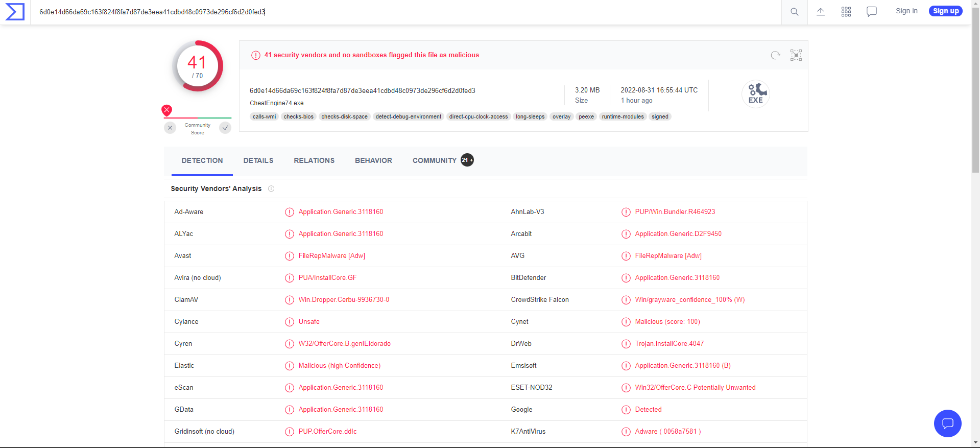Click the BitDefender vendor name
The image size is (980, 448).
(529, 278)
